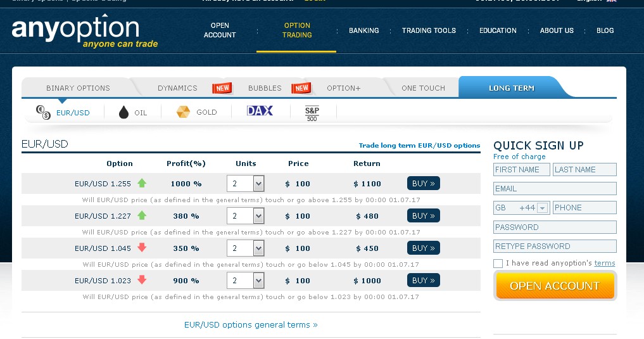Open the GB +44 country code dropdown

[x=521, y=208]
